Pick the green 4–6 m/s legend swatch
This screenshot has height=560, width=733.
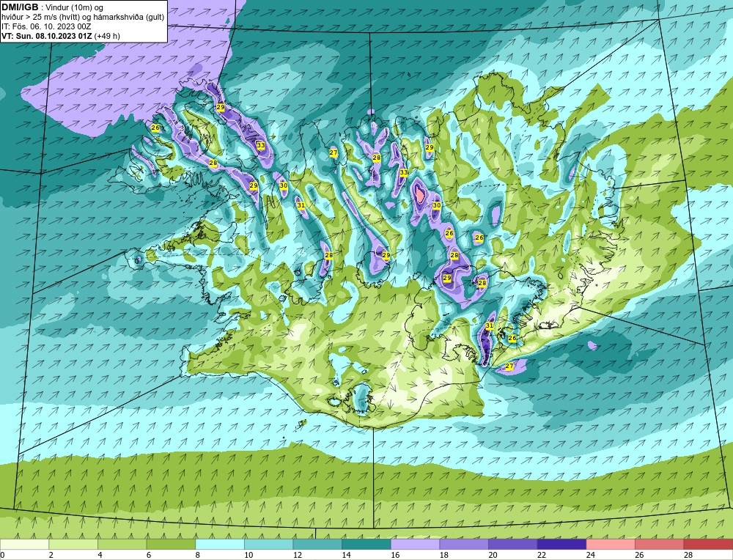(x=122, y=545)
